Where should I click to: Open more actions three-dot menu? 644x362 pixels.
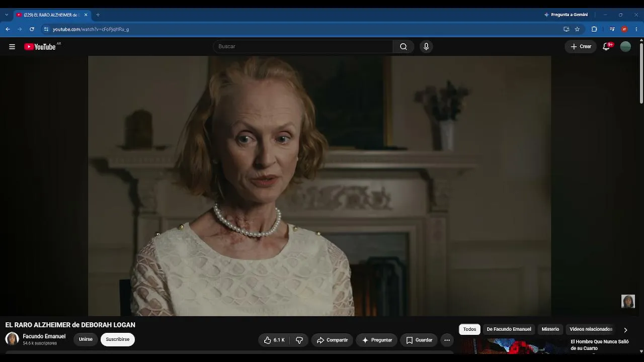pyautogui.click(x=447, y=340)
